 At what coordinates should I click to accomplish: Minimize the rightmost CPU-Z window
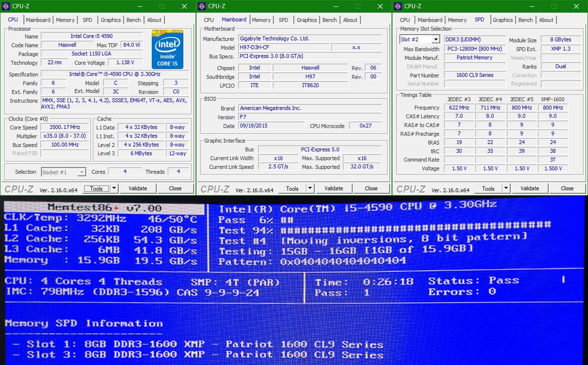coord(532,6)
